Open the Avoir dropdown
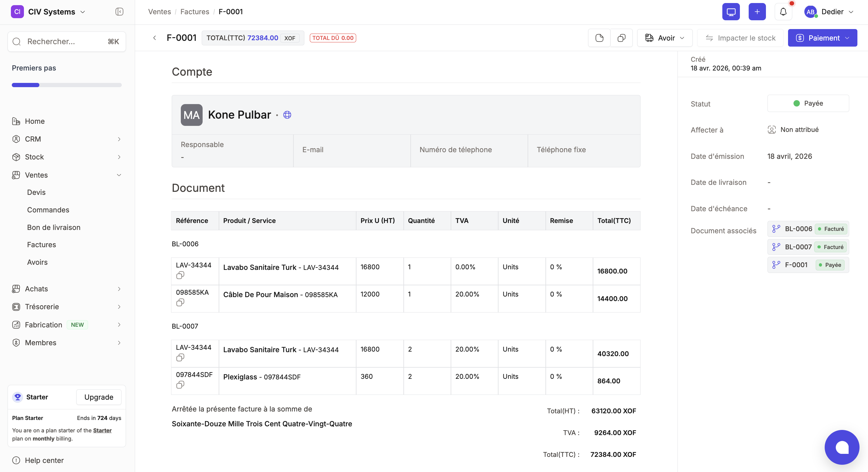This screenshot has width=868, height=472. (x=664, y=38)
